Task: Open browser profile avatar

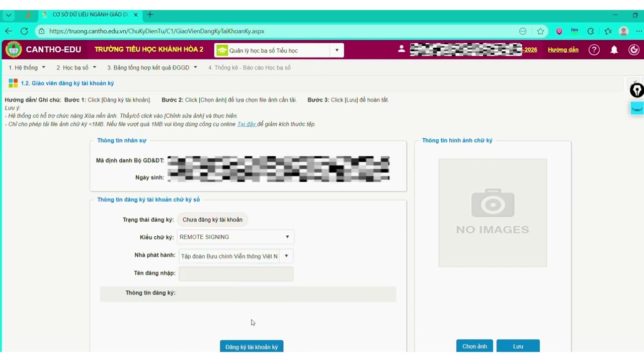Action: point(624,31)
